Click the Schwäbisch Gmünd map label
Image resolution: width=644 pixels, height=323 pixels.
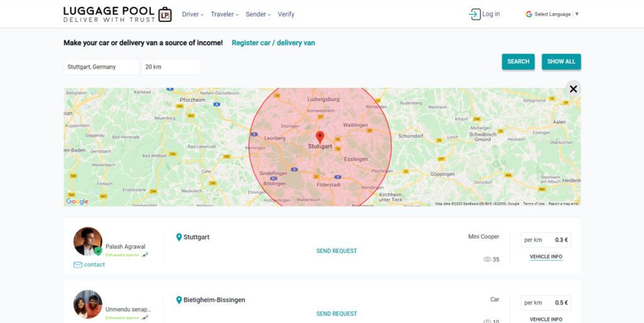[x=482, y=136]
